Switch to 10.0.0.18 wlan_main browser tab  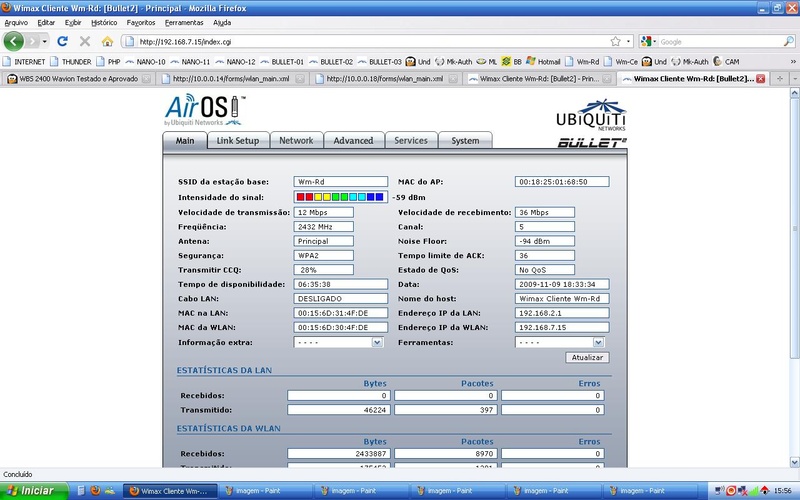(385, 79)
